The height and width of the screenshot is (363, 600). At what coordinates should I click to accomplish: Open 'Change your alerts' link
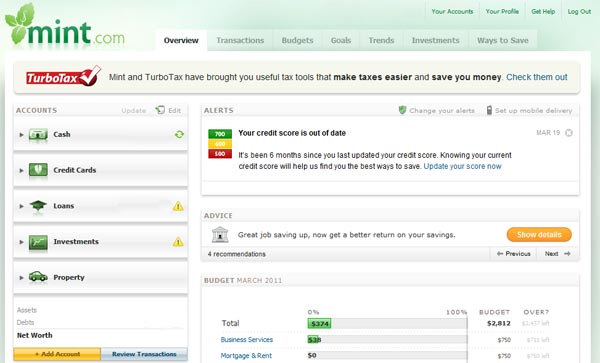(x=442, y=111)
